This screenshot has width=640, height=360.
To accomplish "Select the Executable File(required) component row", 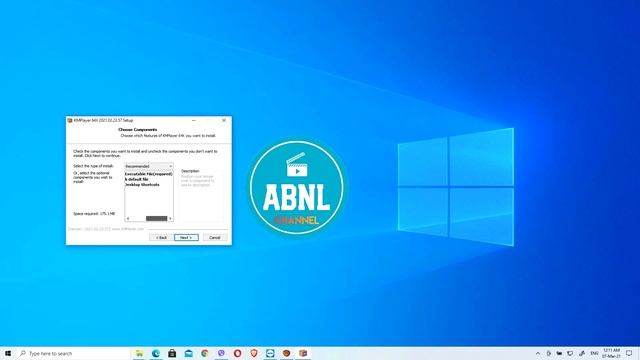I will click(x=149, y=174).
